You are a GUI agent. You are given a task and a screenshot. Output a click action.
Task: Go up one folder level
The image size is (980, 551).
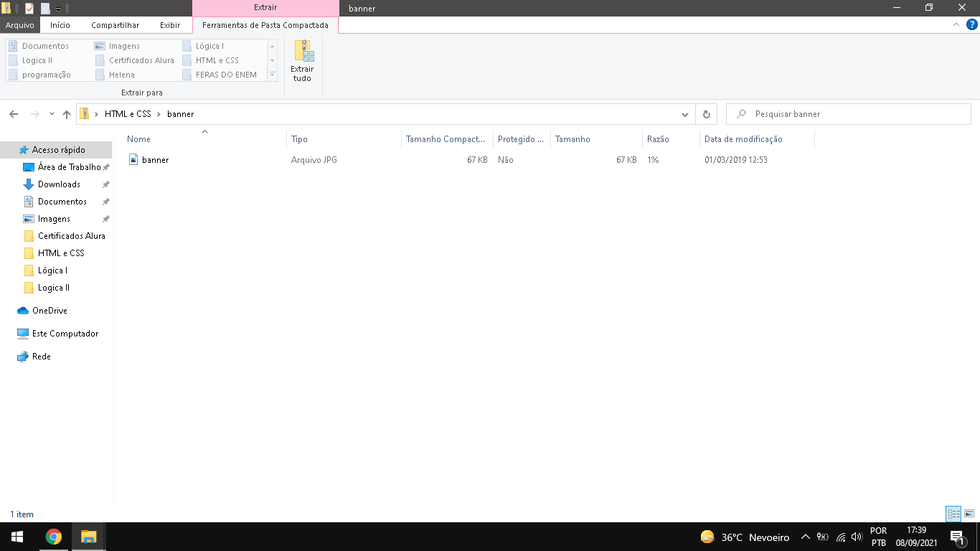[x=67, y=114]
